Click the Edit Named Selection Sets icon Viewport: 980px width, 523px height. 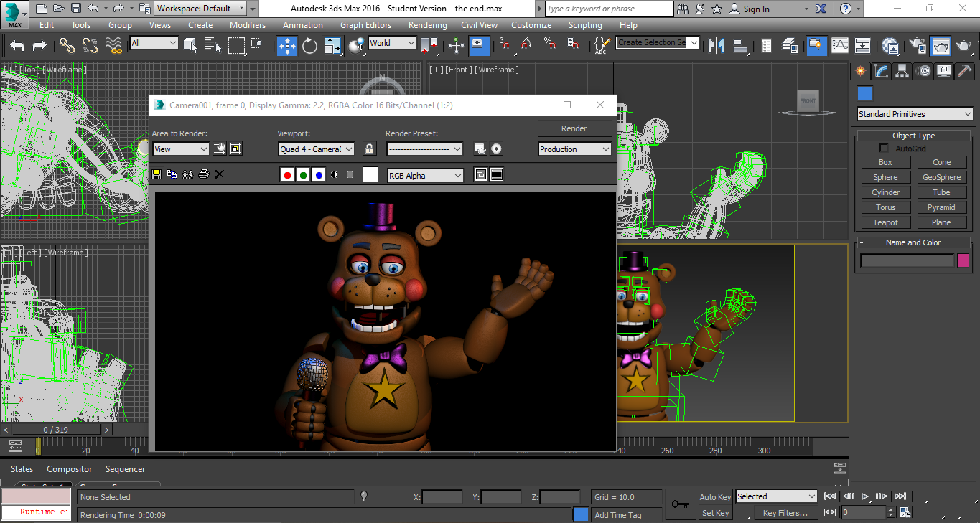point(601,46)
